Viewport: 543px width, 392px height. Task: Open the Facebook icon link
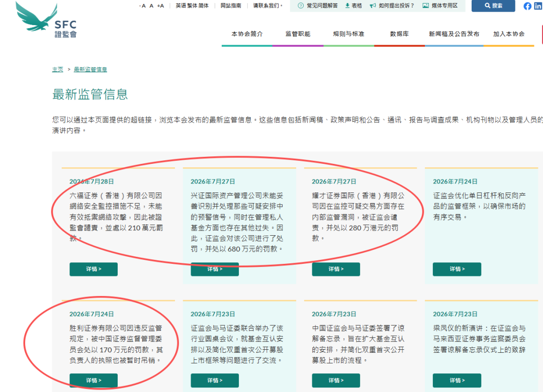click(527, 6)
